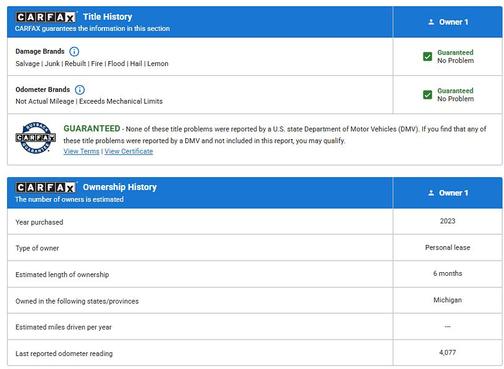Screen dimensions: 504x369
Task: Click the 4,077 odometer value
Action: pyautogui.click(x=447, y=352)
